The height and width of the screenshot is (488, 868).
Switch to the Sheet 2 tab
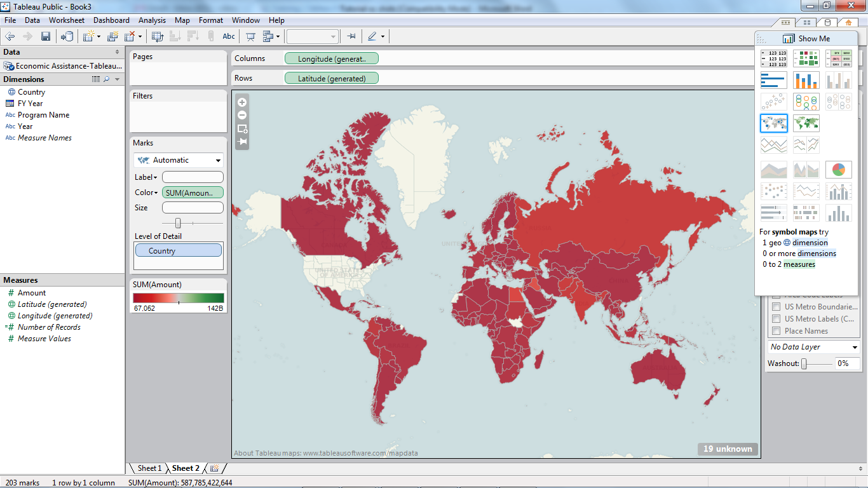(x=186, y=468)
